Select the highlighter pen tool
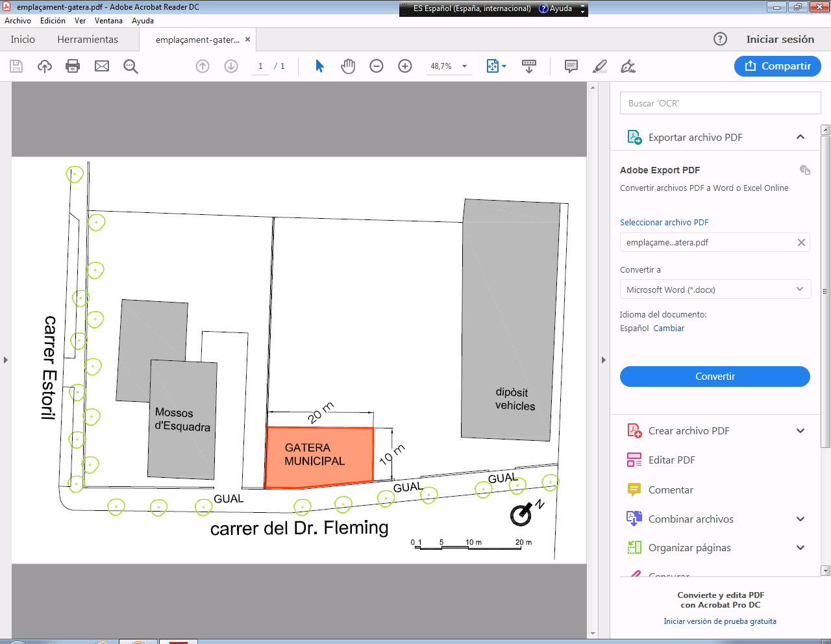831x644 pixels. click(x=600, y=66)
